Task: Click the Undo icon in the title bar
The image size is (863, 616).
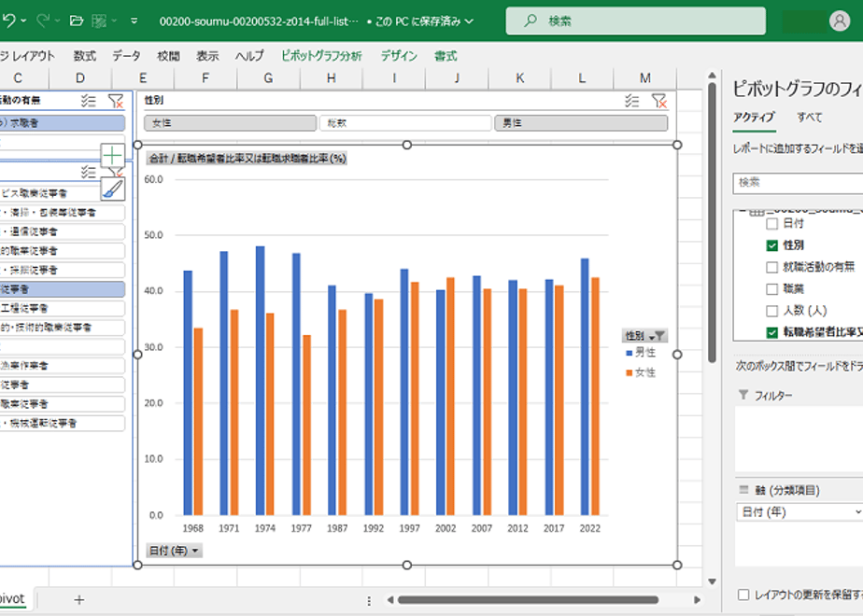Action: click(x=8, y=21)
